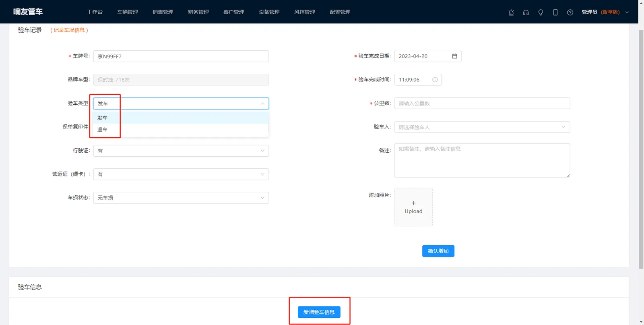Click the clock icon in completion time field
The width and height of the screenshot is (644, 325).
coord(435,80)
